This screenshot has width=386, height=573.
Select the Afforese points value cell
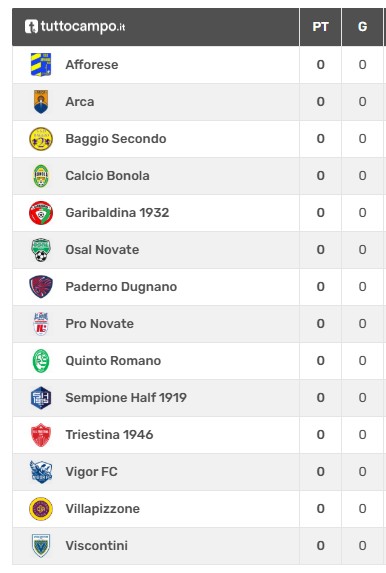click(321, 65)
